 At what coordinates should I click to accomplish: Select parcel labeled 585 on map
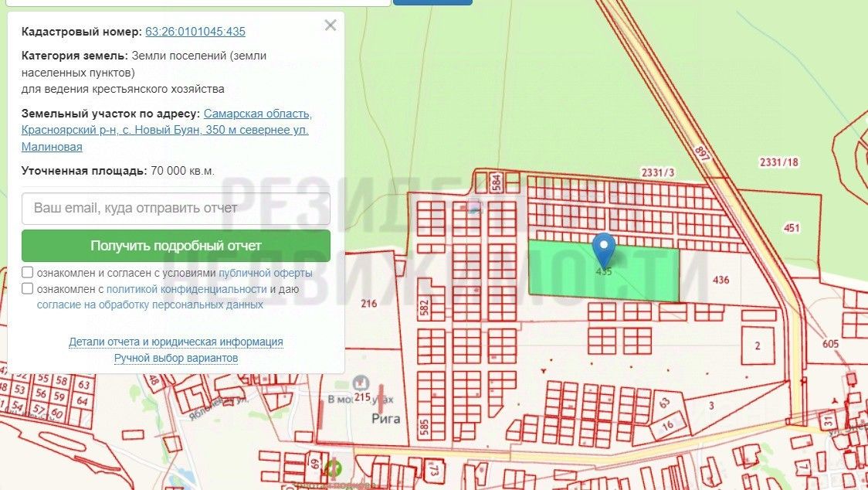(x=425, y=427)
